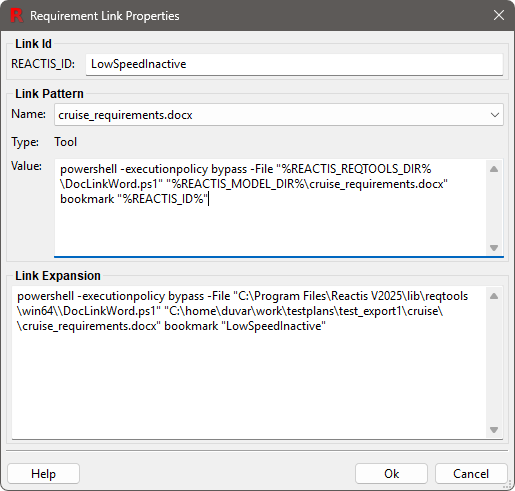Cancel the requirement link changes

471,473
